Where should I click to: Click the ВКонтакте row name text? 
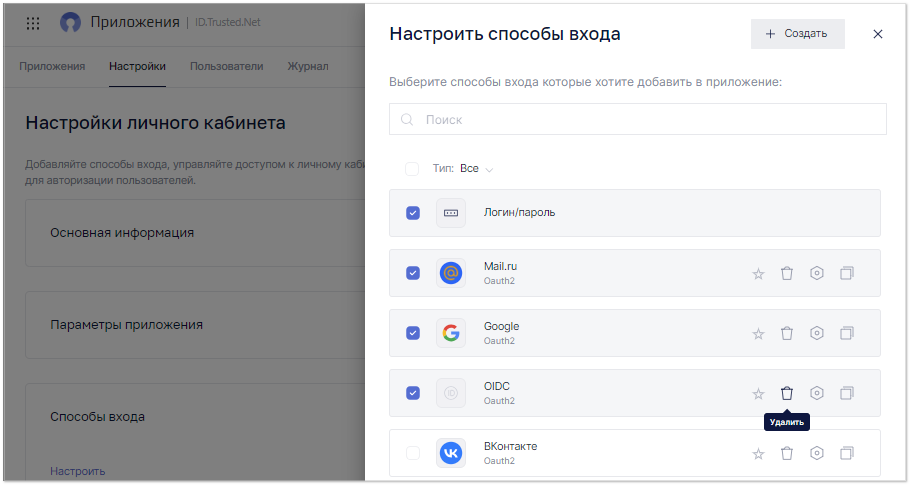(x=511, y=446)
